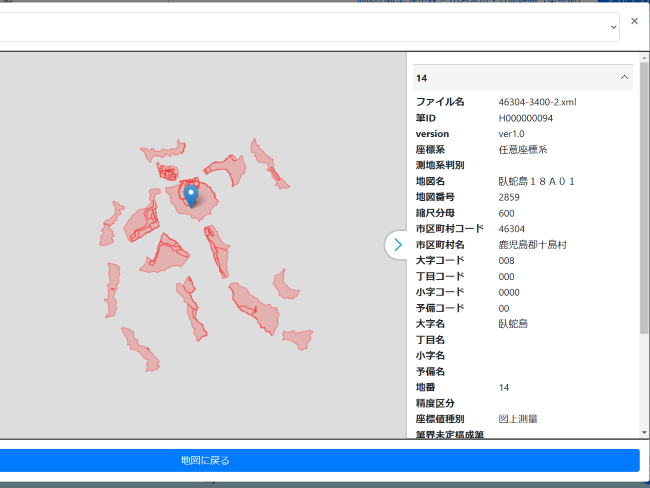Click the 市区町村名 value 鹿児島郡十島村
Image resolution: width=650 pixels, height=488 pixels.
click(x=533, y=245)
